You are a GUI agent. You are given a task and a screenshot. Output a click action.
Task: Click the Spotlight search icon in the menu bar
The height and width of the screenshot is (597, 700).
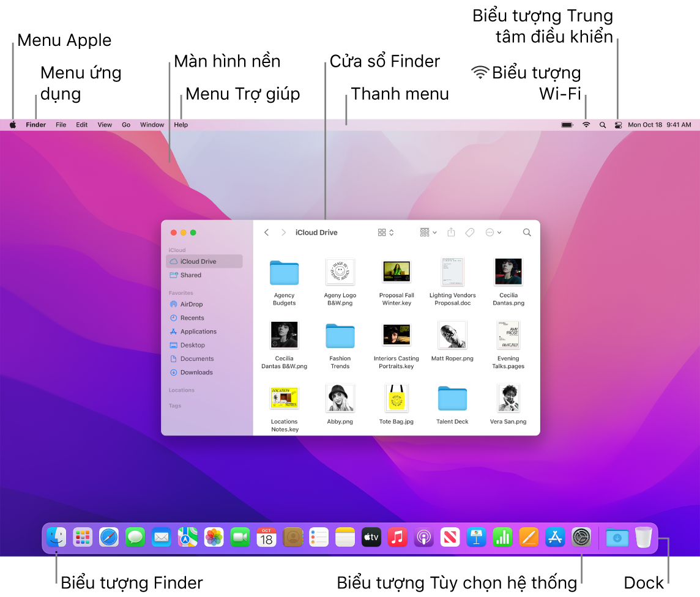603,124
